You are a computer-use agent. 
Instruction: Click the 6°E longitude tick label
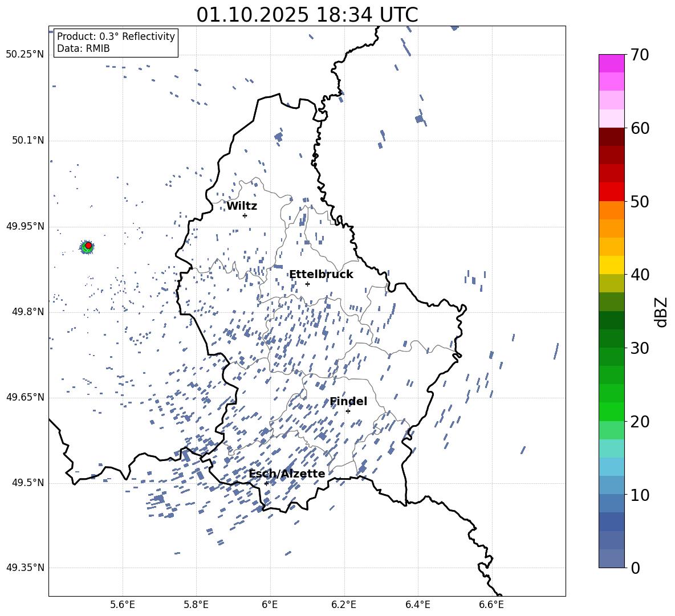pos(270,604)
